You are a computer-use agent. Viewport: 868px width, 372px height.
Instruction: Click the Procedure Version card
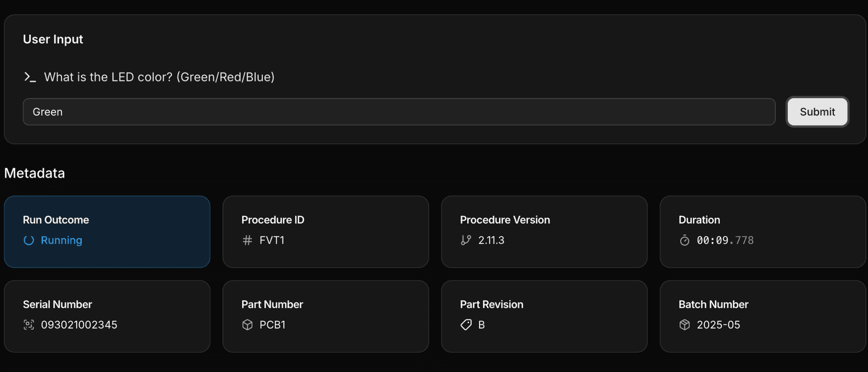pos(544,231)
